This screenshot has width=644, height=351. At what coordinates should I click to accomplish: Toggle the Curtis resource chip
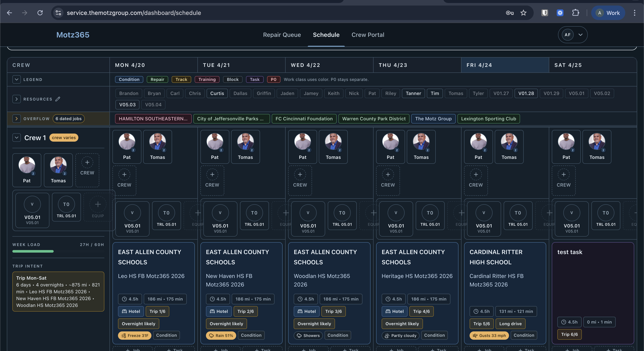click(217, 93)
